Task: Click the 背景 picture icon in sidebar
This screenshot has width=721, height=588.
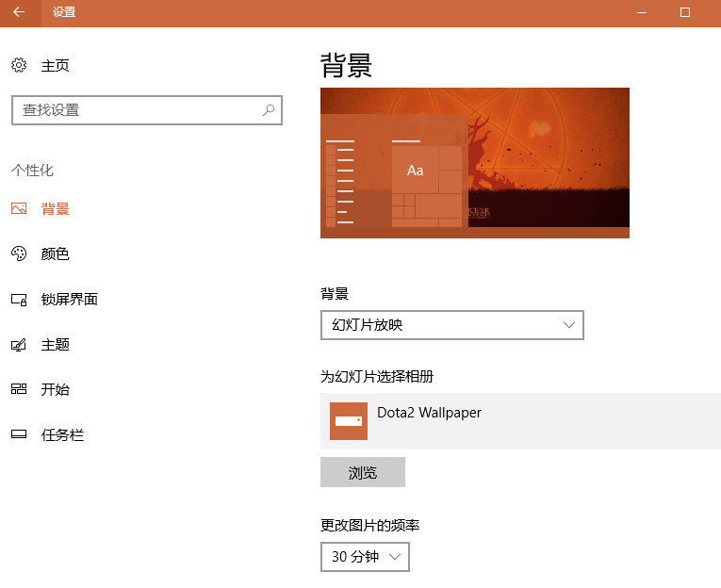Action: pyautogui.click(x=19, y=208)
